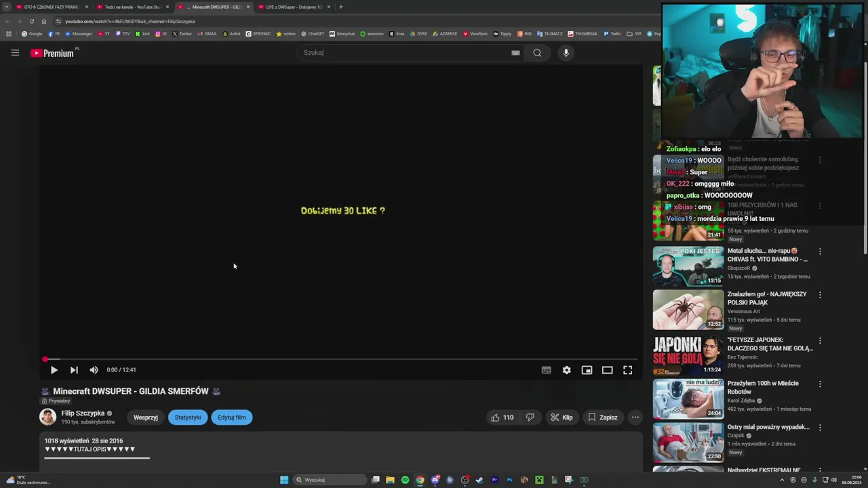Switch to LIVE z DWSuper tab
This screenshot has height=488, width=868.
(x=294, y=7)
